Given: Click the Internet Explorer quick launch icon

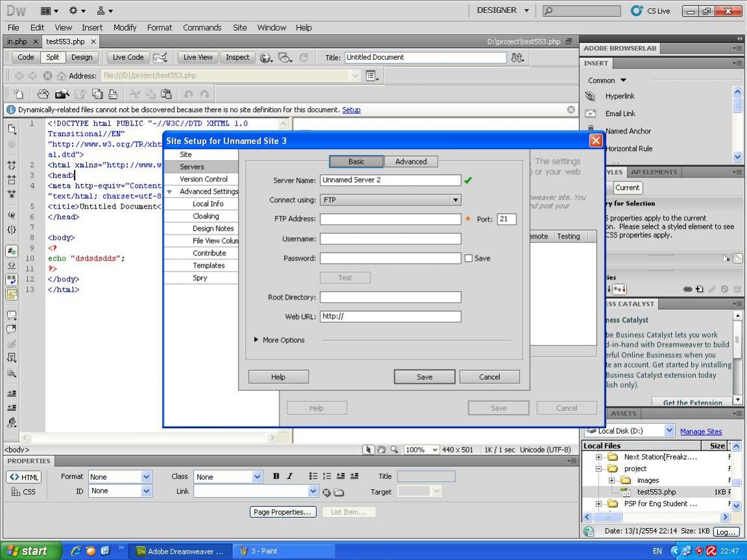Looking at the screenshot, I should [76, 551].
